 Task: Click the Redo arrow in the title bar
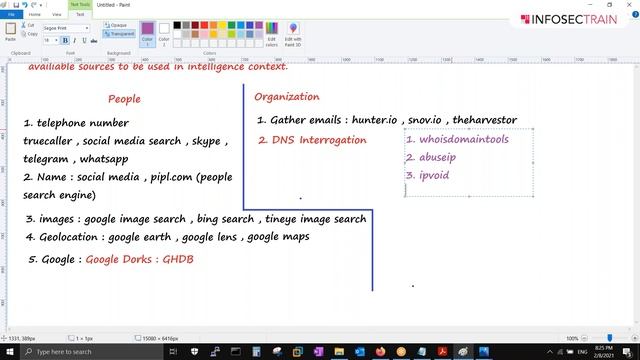[x=34, y=5]
